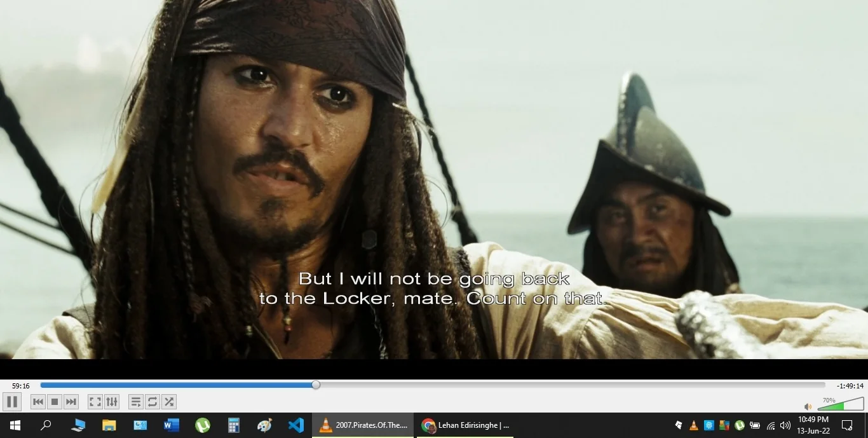The height and width of the screenshot is (438, 868).
Task: Click the video frame showing subtitles
Action: pos(434,179)
